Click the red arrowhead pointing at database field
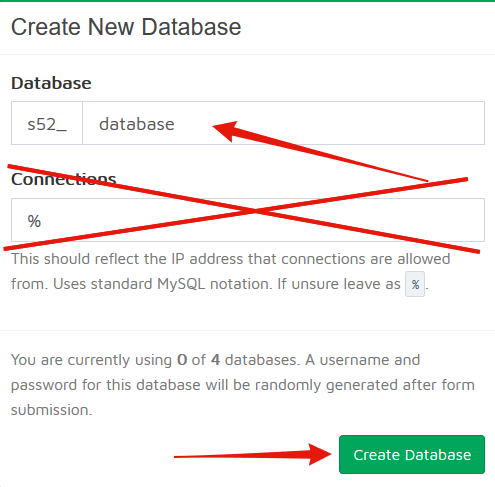Viewport: 495px width, 487px height. [226, 130]
